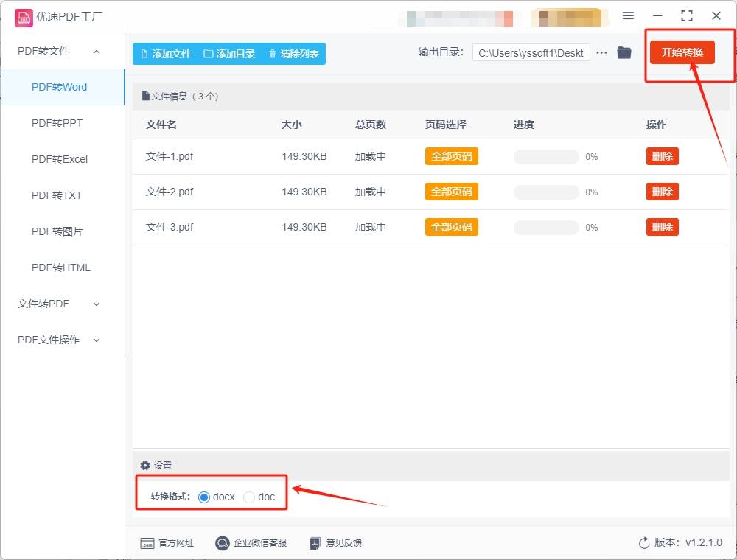This screenshot has width=737, height=560.
Task: Click the three-dot browse output directory icon
Action: [601, 52]
